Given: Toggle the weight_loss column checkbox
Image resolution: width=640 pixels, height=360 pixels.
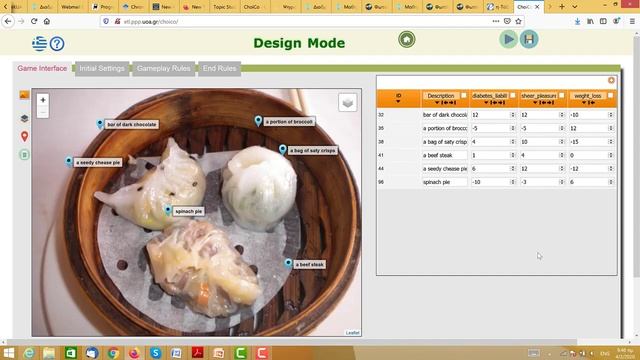Looking at the screenshot, I should pos(610,96).
